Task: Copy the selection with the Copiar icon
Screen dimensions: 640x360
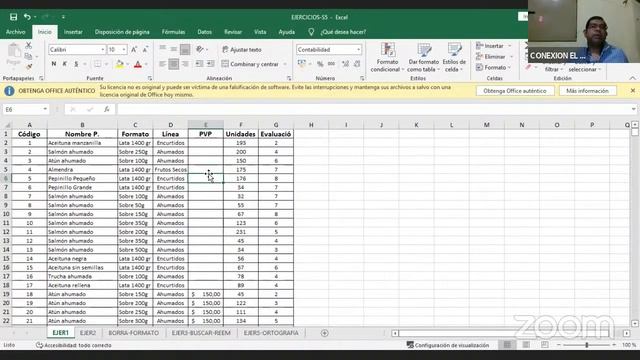Action: (x=28, y=56)
